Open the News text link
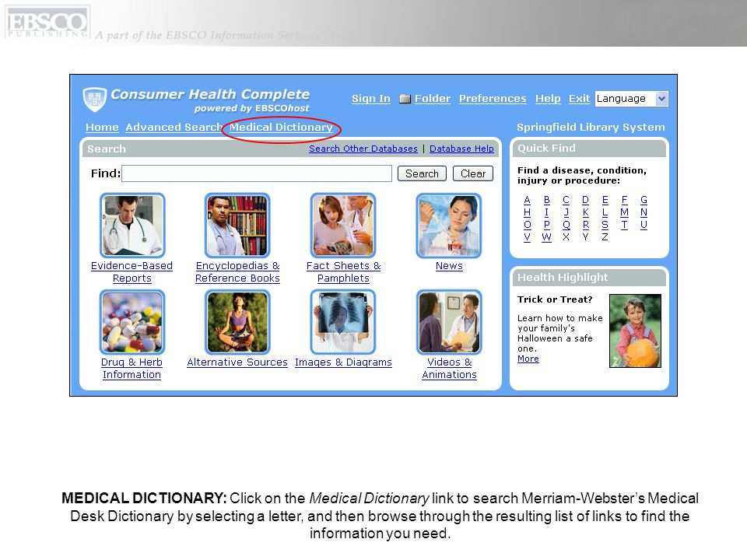This screenshot has width=747, height=560. 449,266
